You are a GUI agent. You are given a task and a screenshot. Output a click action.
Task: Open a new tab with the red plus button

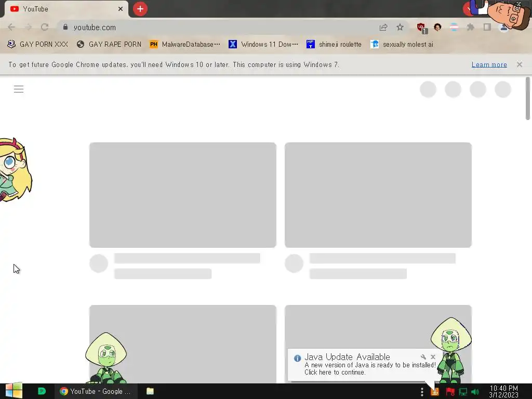[x=140, y=9]
